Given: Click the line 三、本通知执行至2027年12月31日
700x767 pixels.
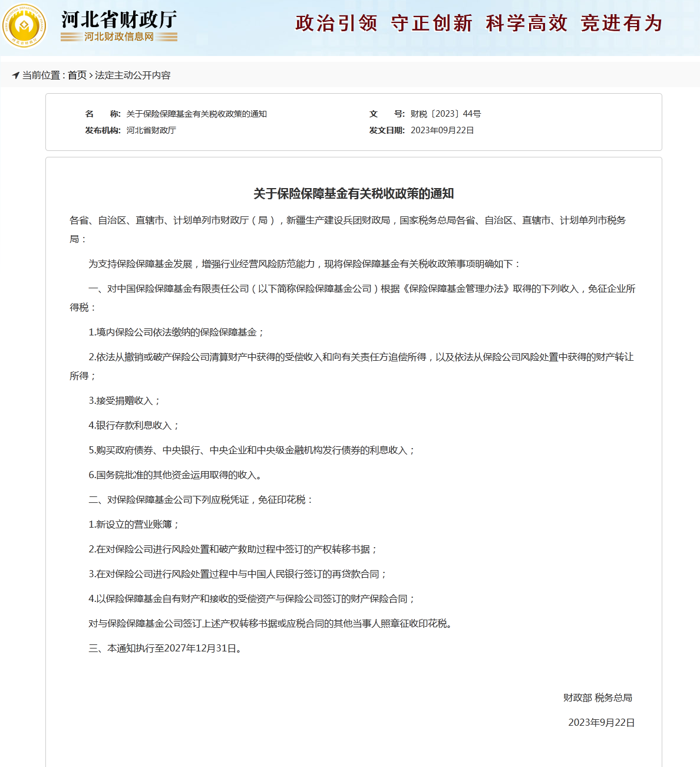Looking at the screenshot, I should pos(165,649).
